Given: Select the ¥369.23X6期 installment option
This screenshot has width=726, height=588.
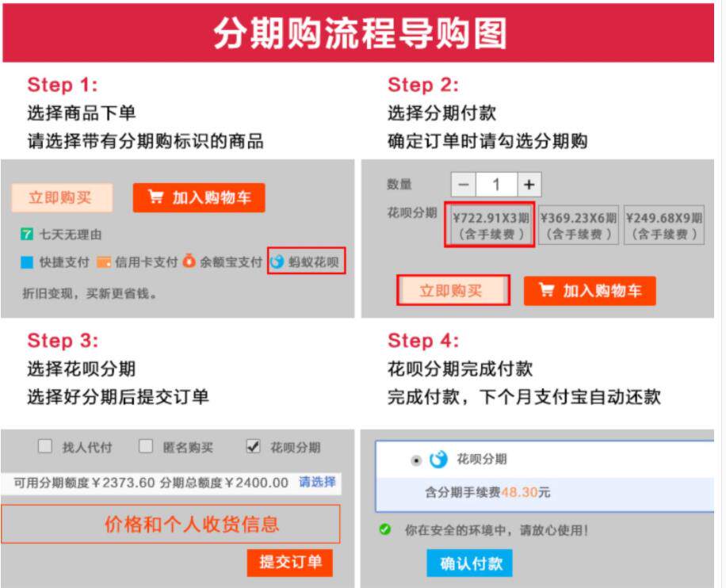Looking at the screenshot, I should click(579, 225).
